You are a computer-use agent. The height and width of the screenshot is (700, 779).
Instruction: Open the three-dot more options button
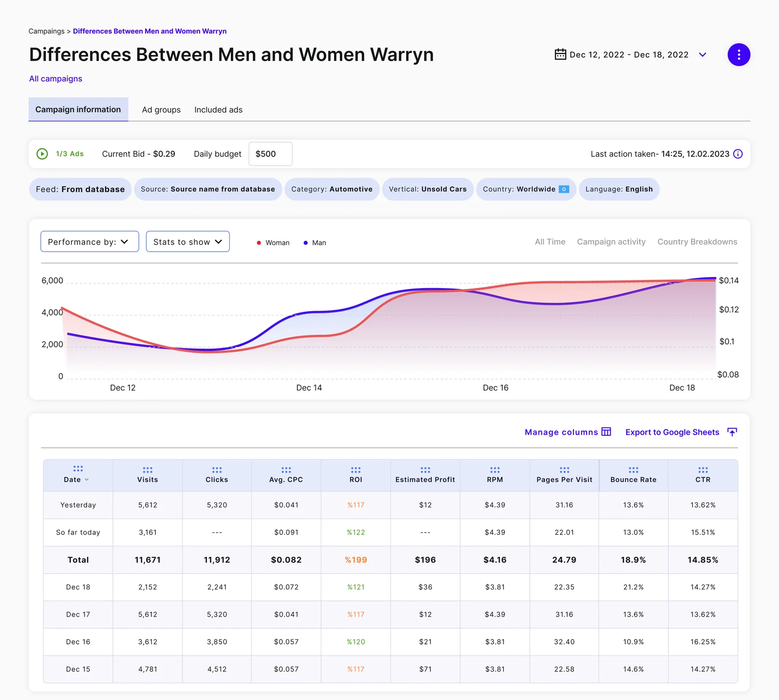(x=739, y=55)
